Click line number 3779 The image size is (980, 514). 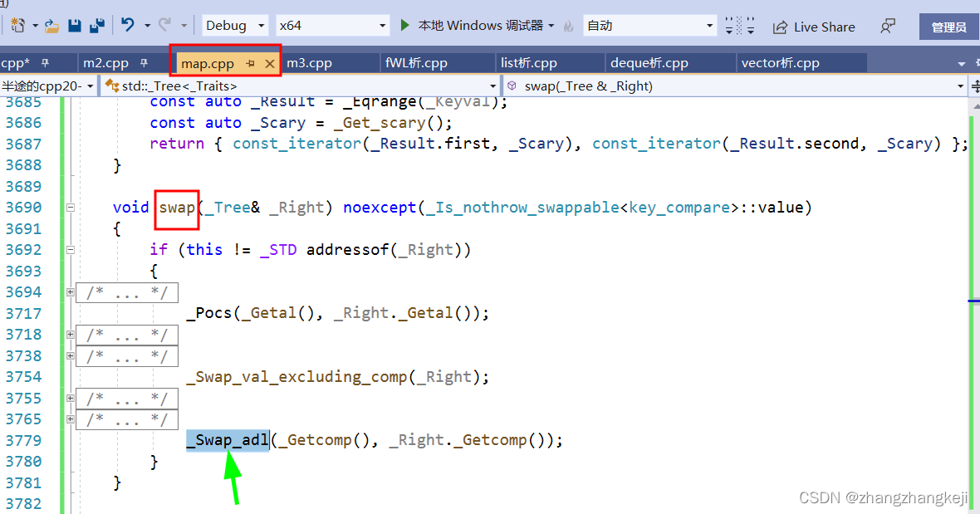[24, 440]
